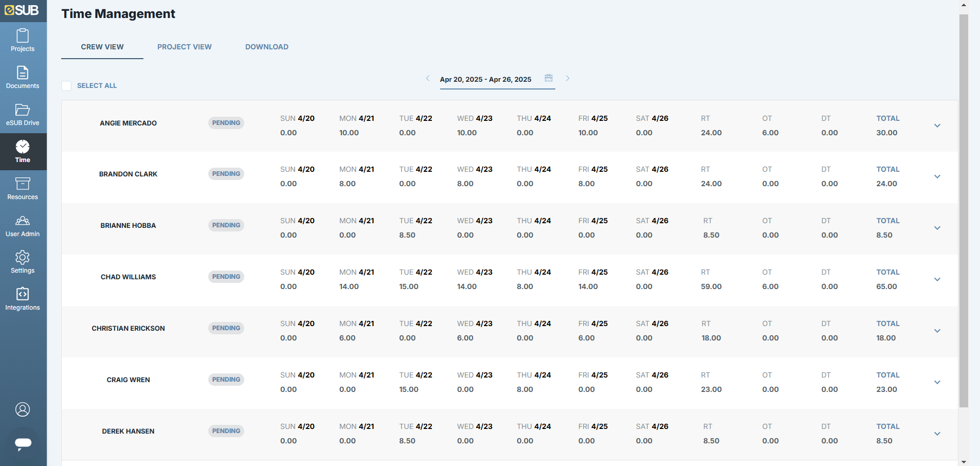Expand Angie Mercado's timesheet row
Viewport: 980px width, 466px height.
coord(937,126)
